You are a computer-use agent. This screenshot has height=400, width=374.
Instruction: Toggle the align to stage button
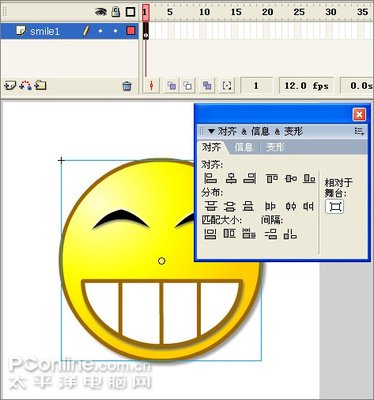(x=335, y=207)
